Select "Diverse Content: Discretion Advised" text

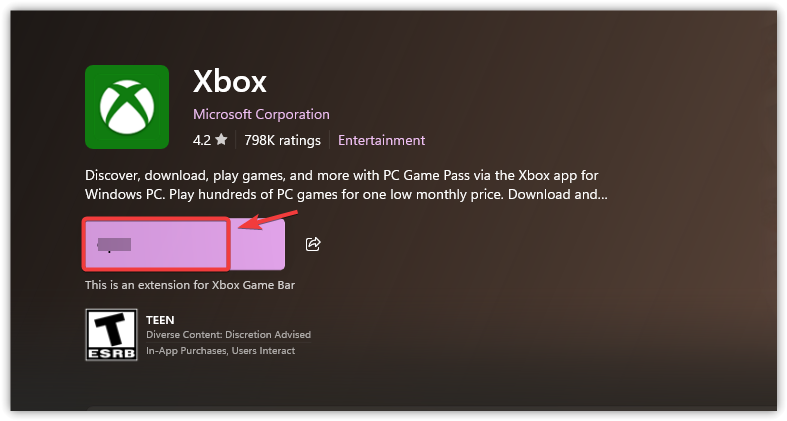point(228,334)
